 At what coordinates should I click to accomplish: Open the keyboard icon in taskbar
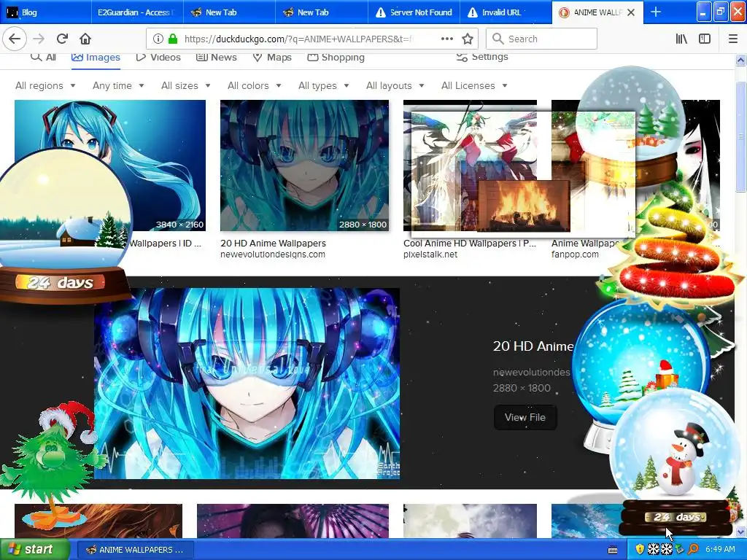613,550
